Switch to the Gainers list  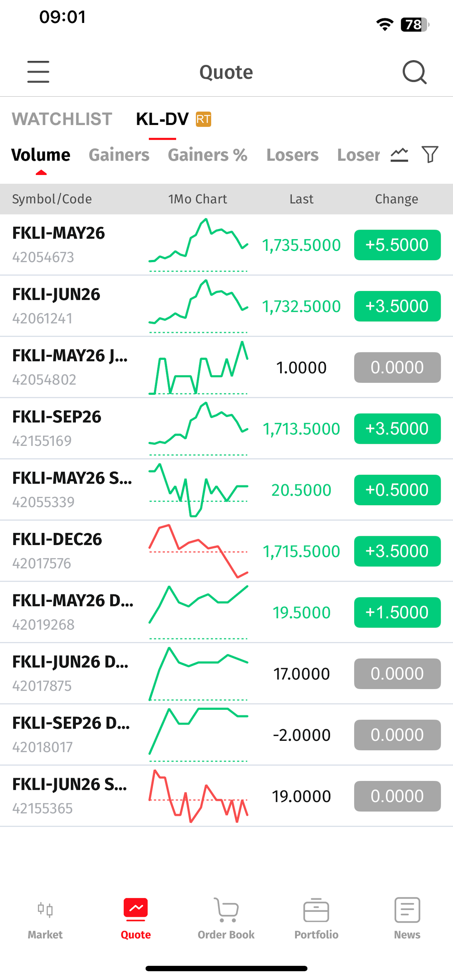click(x=119, y=155)
